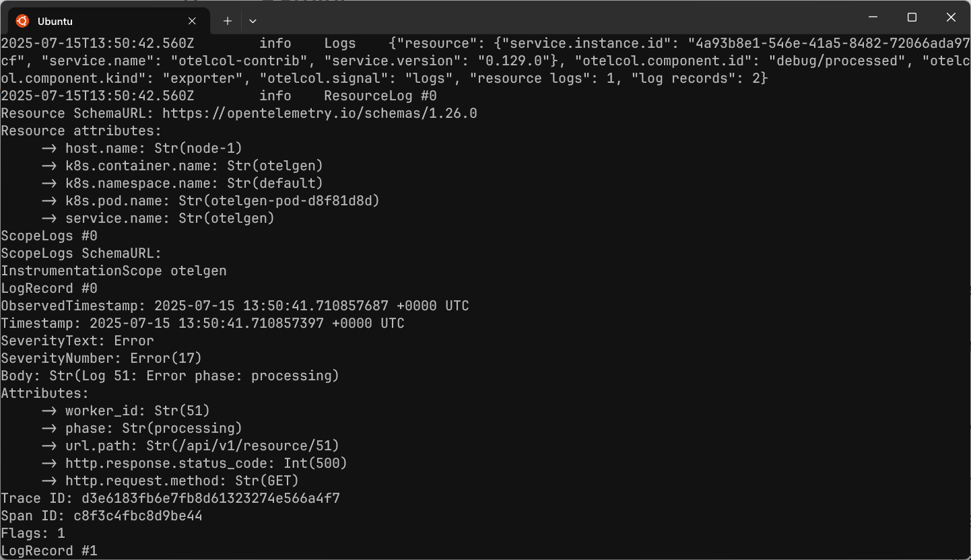Maximize the terminal window

pos(912,17)
